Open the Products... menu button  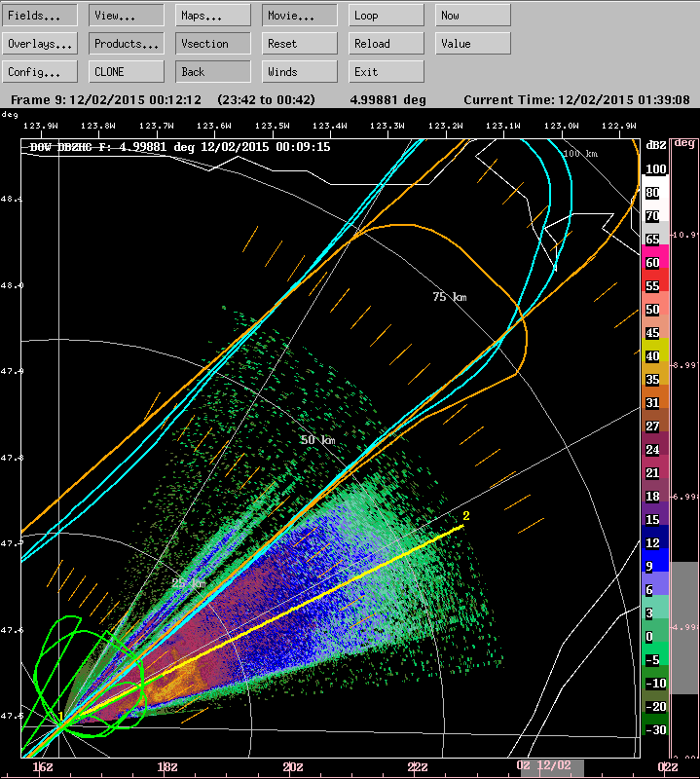coord(127,44)
